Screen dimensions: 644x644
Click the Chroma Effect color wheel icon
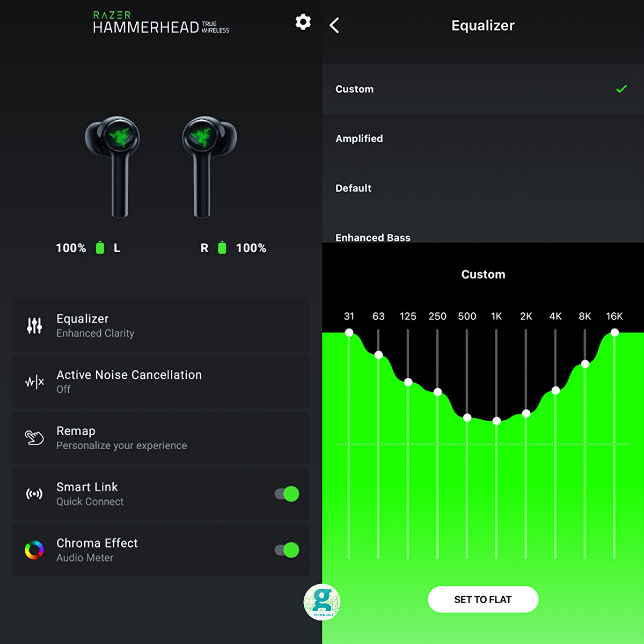(x=34, y=550)
